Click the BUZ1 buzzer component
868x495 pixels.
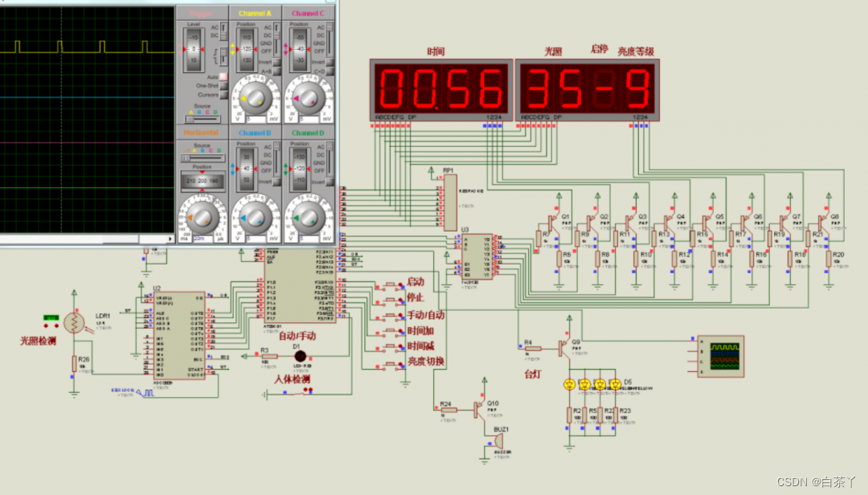coord(497,441)
